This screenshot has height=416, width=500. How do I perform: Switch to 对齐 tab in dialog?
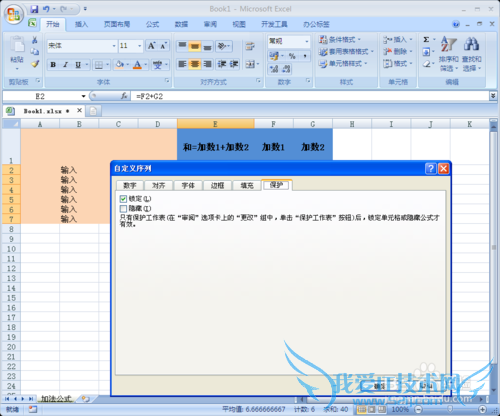[159, 186]
